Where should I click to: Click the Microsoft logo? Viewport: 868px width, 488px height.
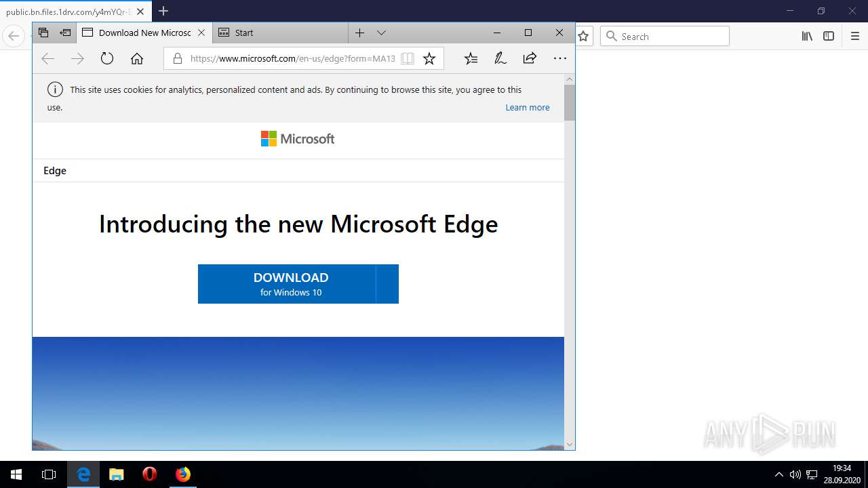click(298, 139)
